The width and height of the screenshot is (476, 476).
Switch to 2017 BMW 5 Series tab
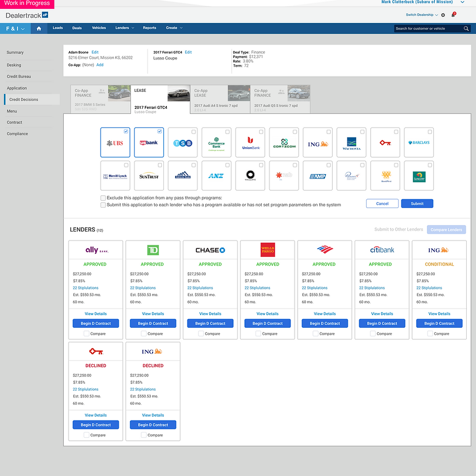[x=101, y=99]
